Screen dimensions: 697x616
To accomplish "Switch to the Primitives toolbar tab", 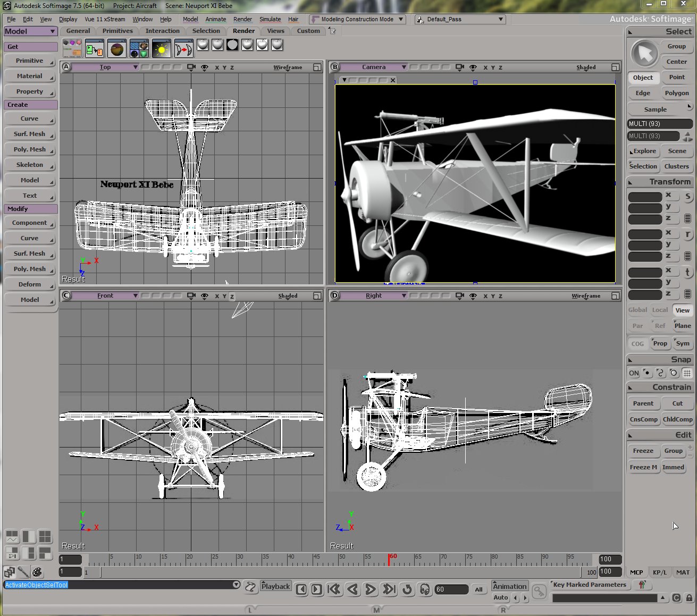I will [x=117, y=31].
